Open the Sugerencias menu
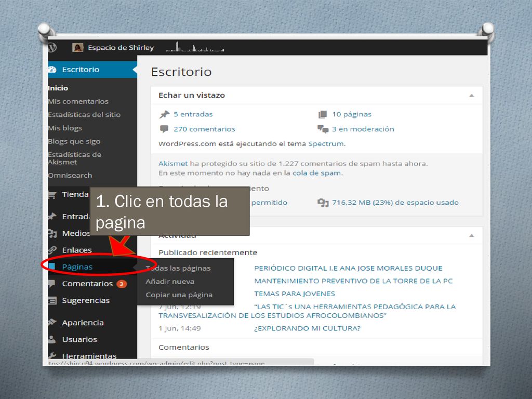The width and height of the screenshot is (532, 399). coord(86,301)
